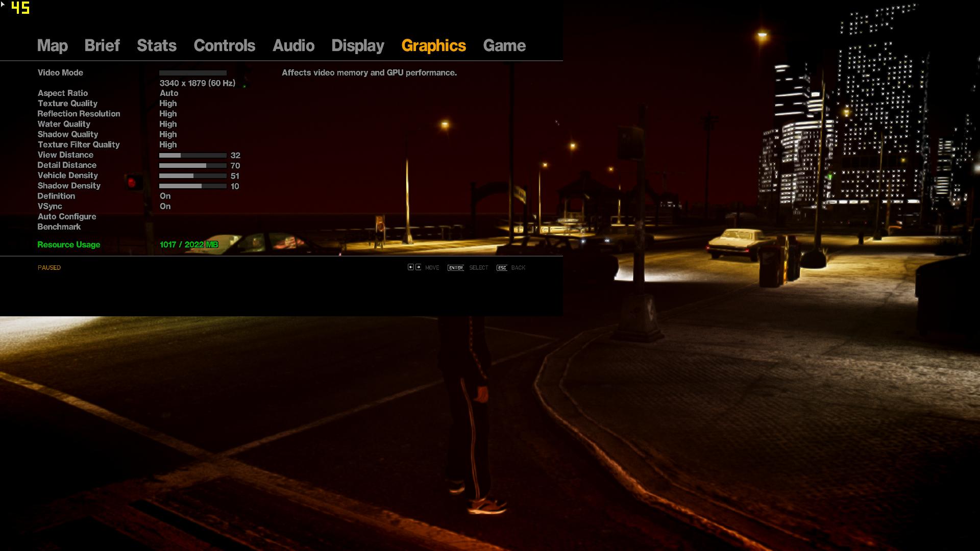Go to the Controls tab
The width and height of the screenshot is (980, 551).
(224, 45)
